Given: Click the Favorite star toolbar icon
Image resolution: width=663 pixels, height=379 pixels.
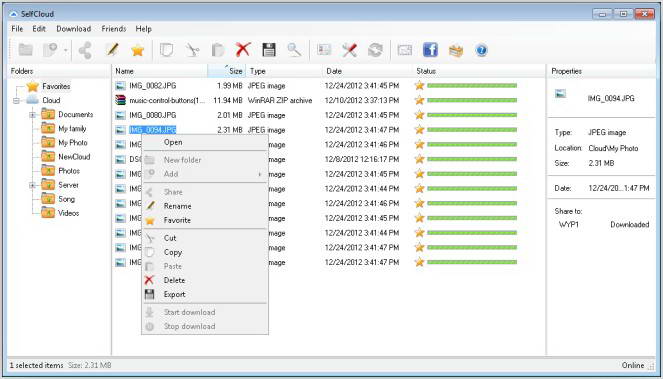Looking at the screenshot, I should pyautogui.click(x=137, y=50).
